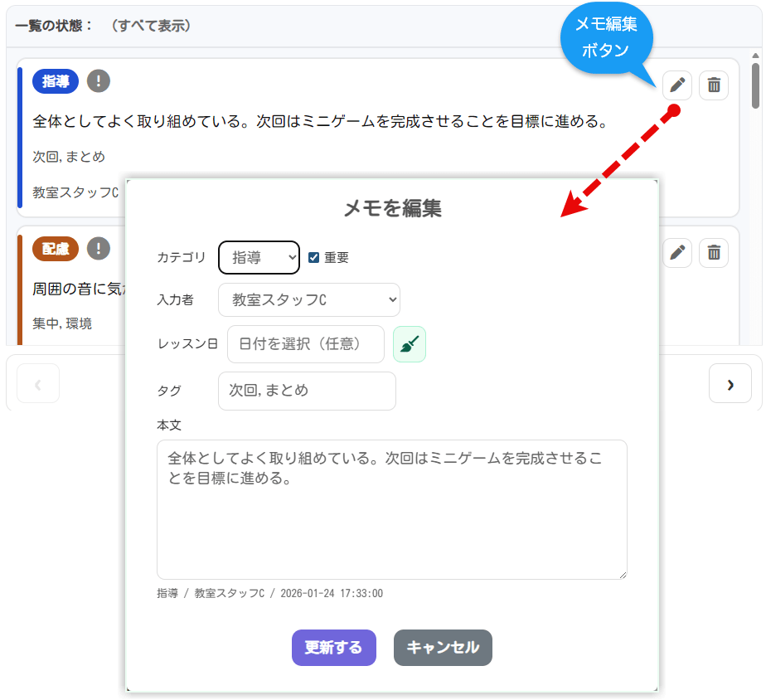
Task: Delete the 指導 memo with its trash icon
Action: [714, 85]
